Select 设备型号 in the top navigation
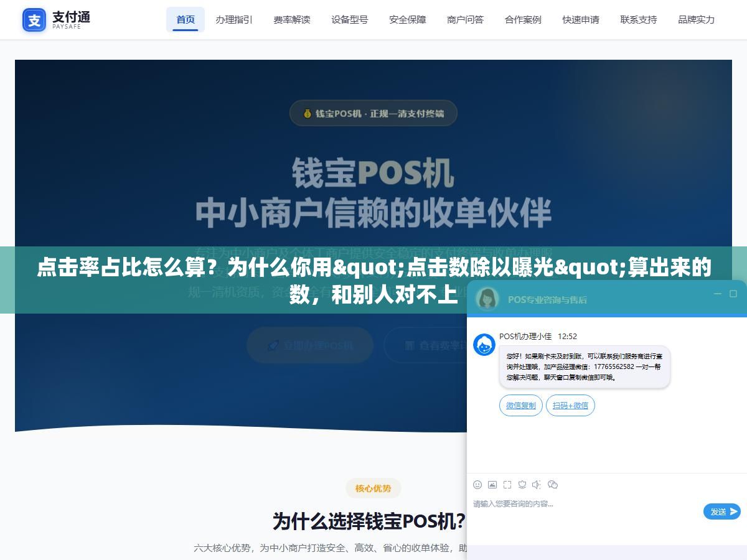Image resolution: width=747 pixels, height=560 pixels. pos(350,20)
